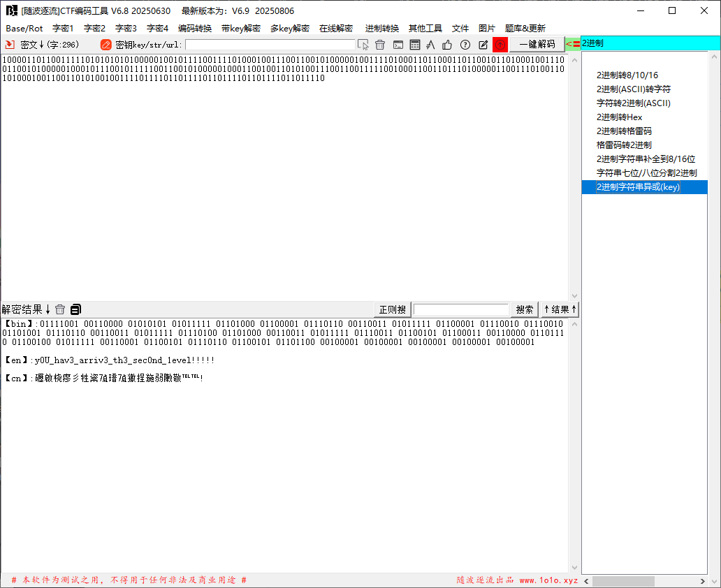Select 2进制(ASCII)转字符 in the list

(634, 89)
